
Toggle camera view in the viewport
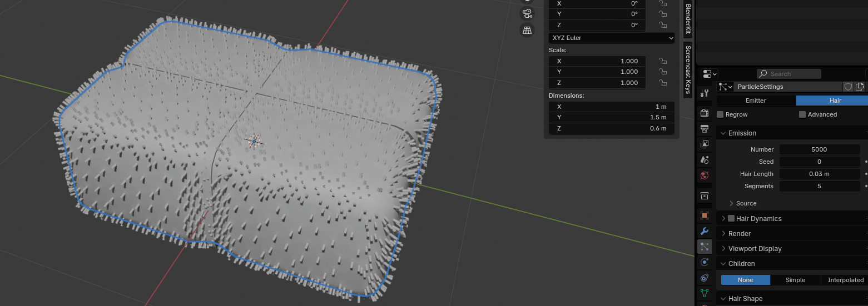pos(527,13)
